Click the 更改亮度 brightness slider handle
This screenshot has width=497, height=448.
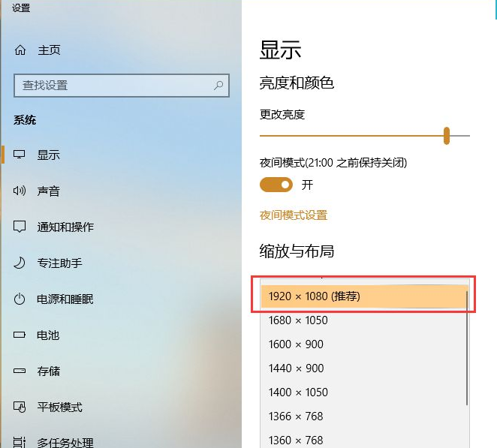(x=447, y=136)
